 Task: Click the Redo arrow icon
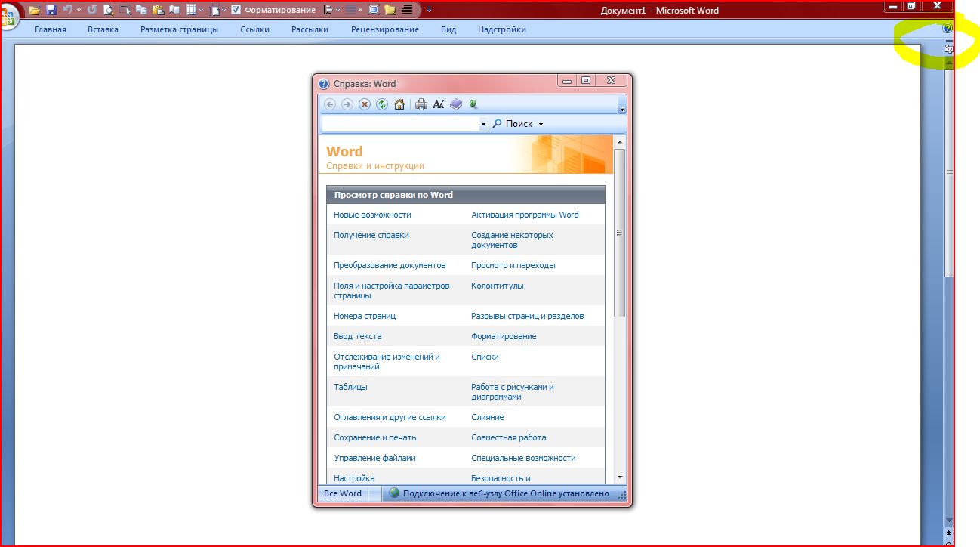(x=91, y=11)
